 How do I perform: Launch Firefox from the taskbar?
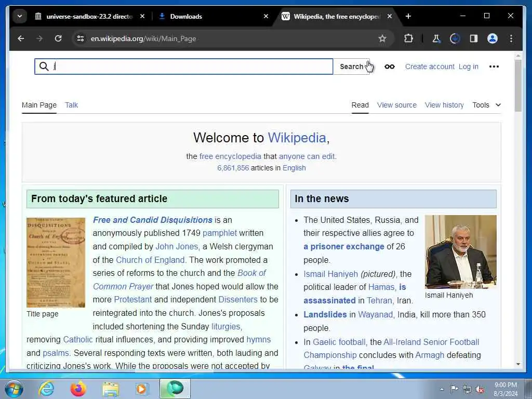[78, 389]
